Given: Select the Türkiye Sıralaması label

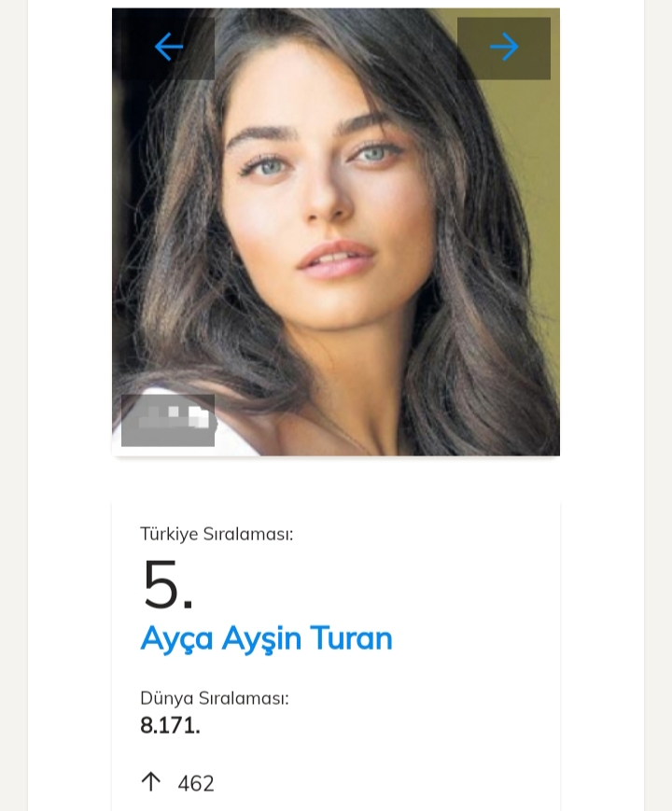Looking at the screenshot, I should coord(217,534).
